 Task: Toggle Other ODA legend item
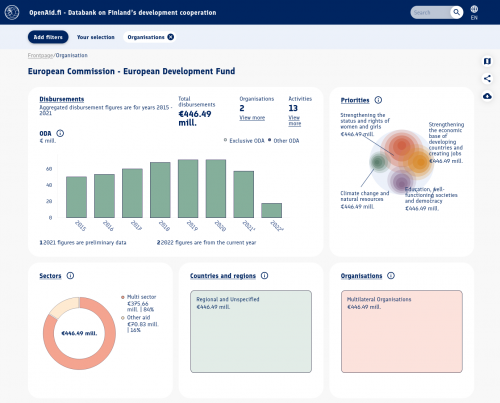[x=283, y=141]
